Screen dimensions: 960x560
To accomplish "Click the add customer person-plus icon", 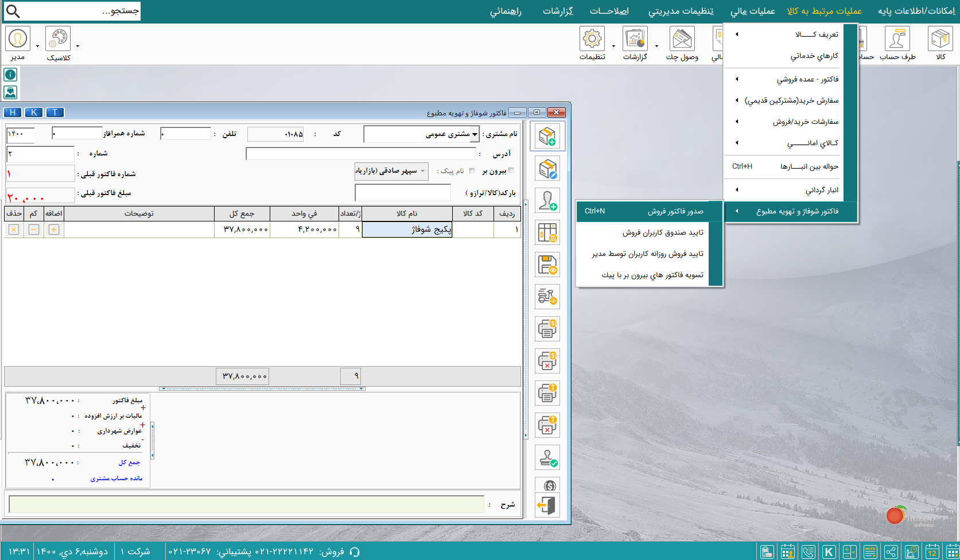I will coord(547,201).
